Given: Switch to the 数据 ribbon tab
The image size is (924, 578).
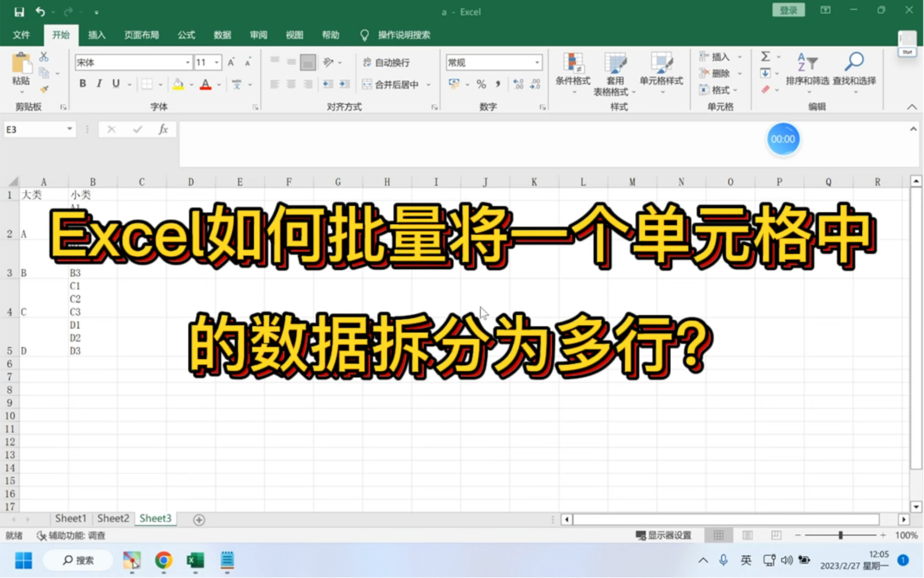Looking at the screenshot, I should 223,35.
